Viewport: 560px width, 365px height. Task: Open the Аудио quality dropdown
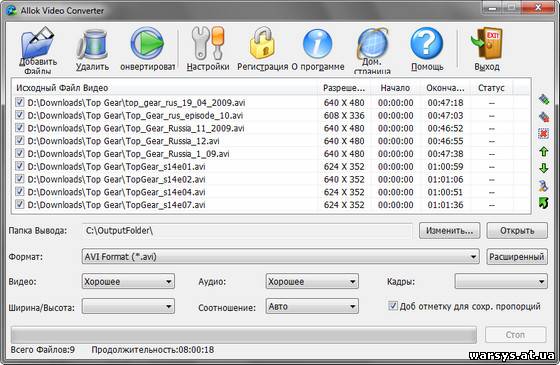tap(312, 281)
